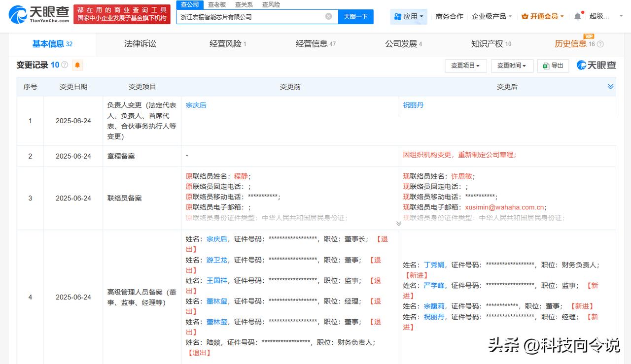Click the 因组织机构变更 章程 text
Screen dimensions: 631x364
click(x=459, y=155)
